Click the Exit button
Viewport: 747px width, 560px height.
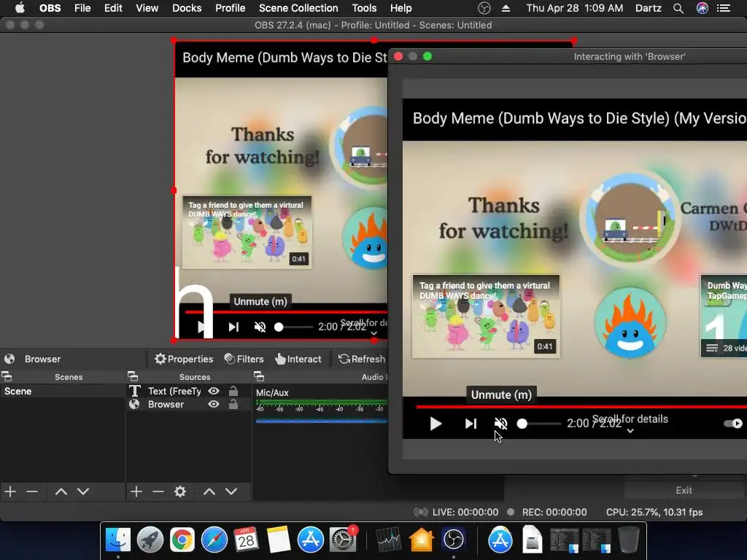click(x=684, y=490)
